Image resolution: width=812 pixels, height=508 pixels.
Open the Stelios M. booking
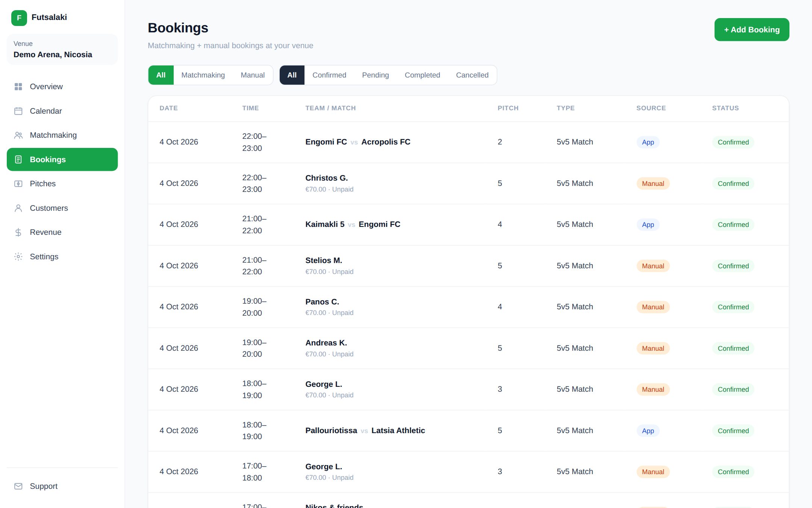coord(468,266)
